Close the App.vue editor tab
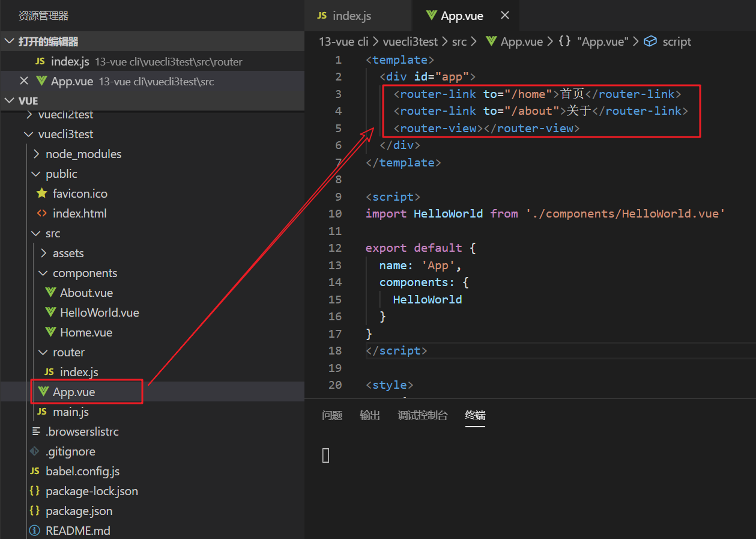Image resolution: width=756 pixels, height=539 pixels. tap(505, 16)
